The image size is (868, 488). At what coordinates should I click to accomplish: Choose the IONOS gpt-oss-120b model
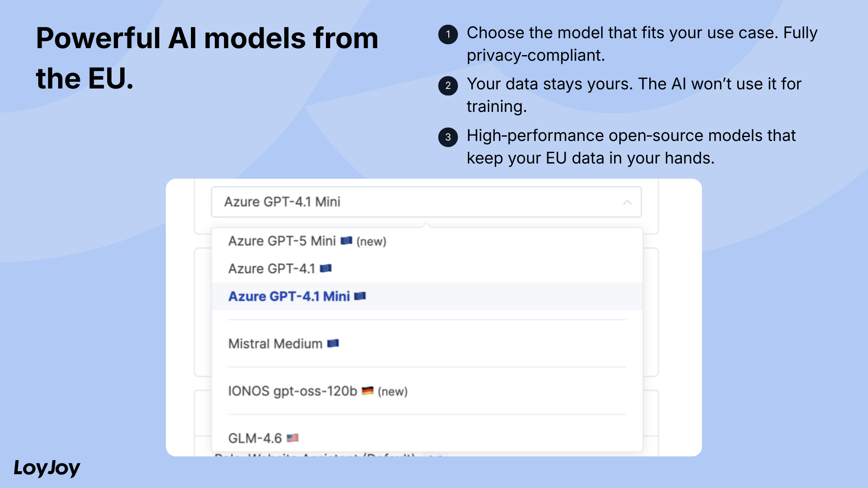click(293, 391)
